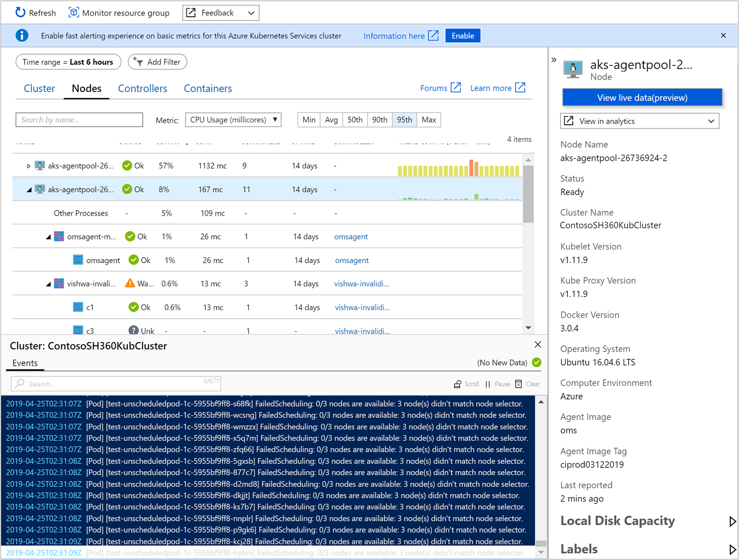739x560 pixels.
Task: Click the Monitor resource group icon
Action: point(73,13)
